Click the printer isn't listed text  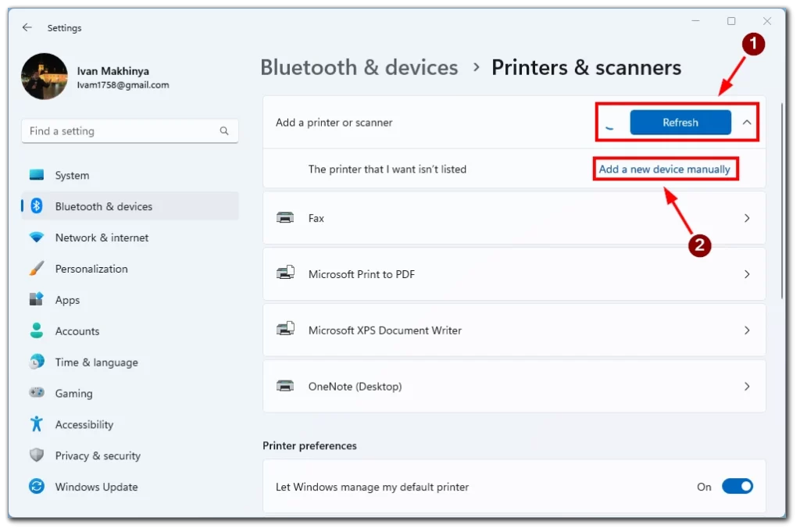[387, 170]
